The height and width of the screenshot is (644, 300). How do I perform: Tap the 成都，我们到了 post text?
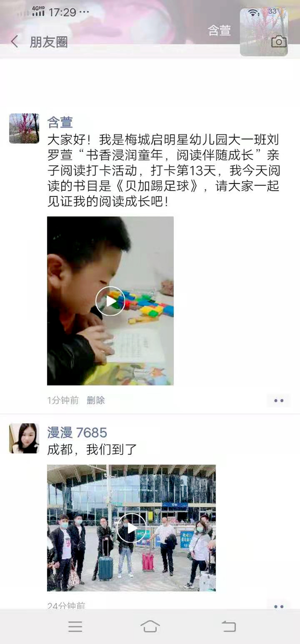[92, 449]
